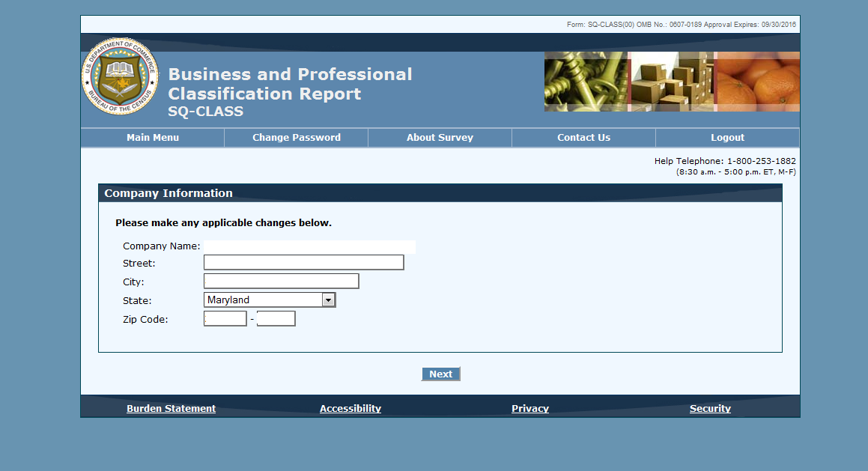Image resolution: width=868 pixels, height=471 pixels.
Task: Click the screws and bolts header image
Action: tap(586, 82)
